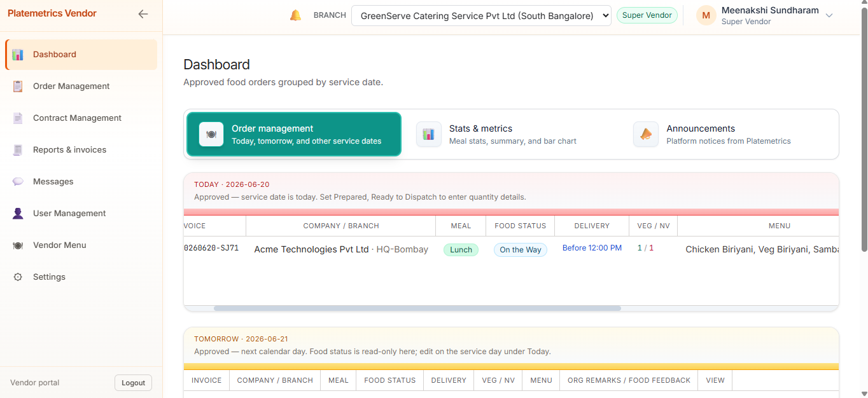This screenshot has width=868, height=398.
Task: Open the Dashboard sidebar item
Action: [x=81, y=55]
